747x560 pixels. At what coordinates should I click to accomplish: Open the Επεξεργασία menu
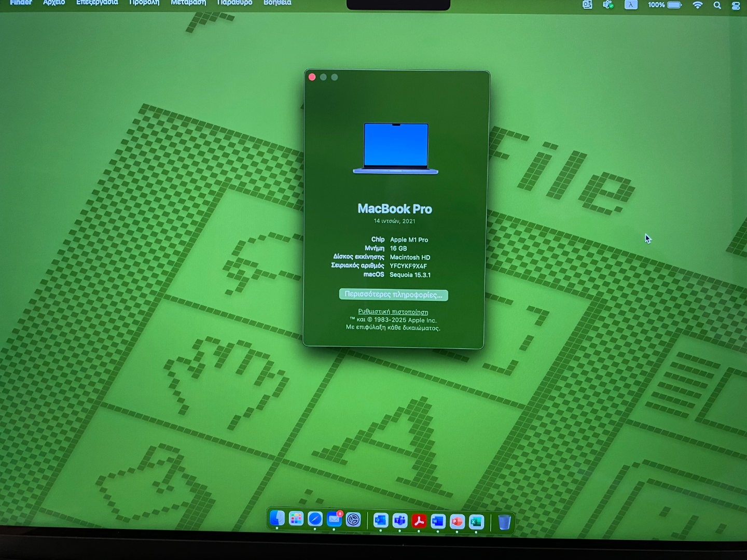pyautogui.click(x=97, y=3)
